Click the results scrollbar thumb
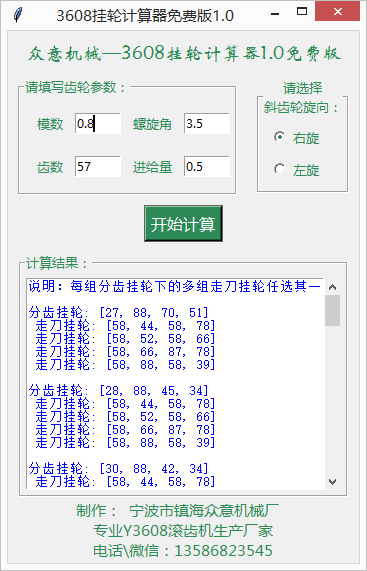This screenshot has height=571, width=367. pos(332,310)
